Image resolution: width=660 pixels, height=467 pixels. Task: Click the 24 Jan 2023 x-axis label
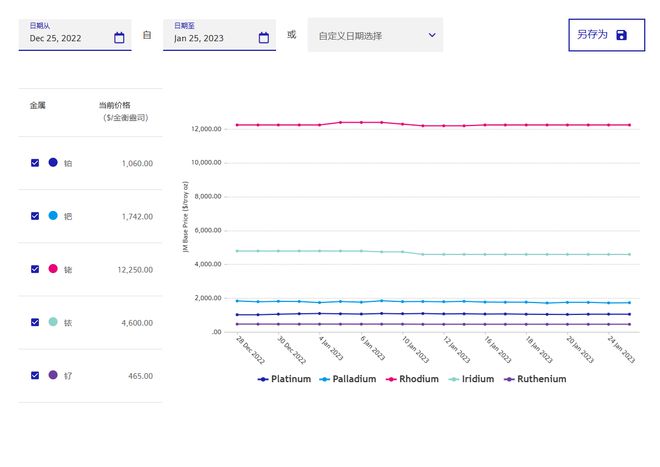coord(621,350)
